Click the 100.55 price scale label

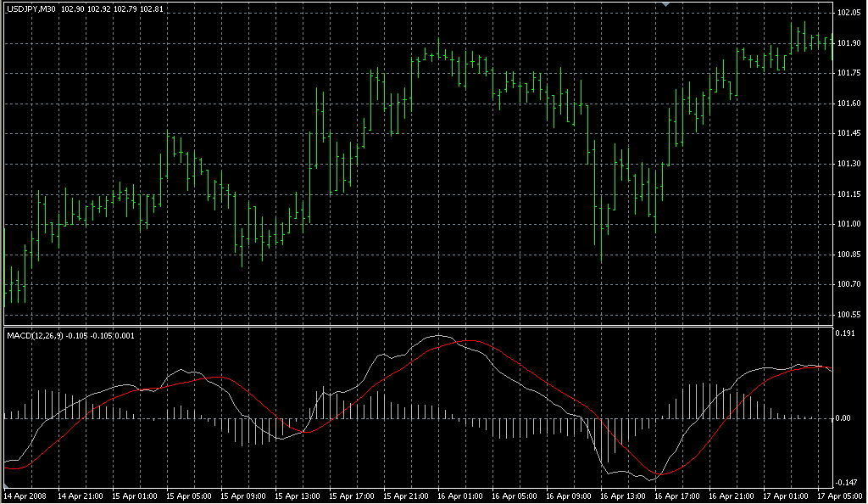point(849,314)
